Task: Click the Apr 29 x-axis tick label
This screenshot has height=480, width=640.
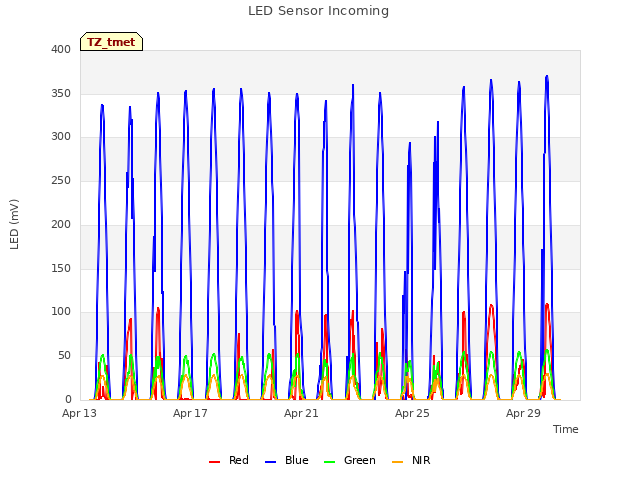Action: (523, 413)
